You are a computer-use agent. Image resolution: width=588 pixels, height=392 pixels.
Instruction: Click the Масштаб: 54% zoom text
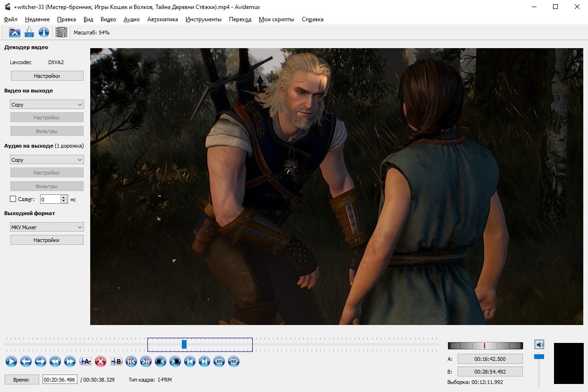coord(92,33)
